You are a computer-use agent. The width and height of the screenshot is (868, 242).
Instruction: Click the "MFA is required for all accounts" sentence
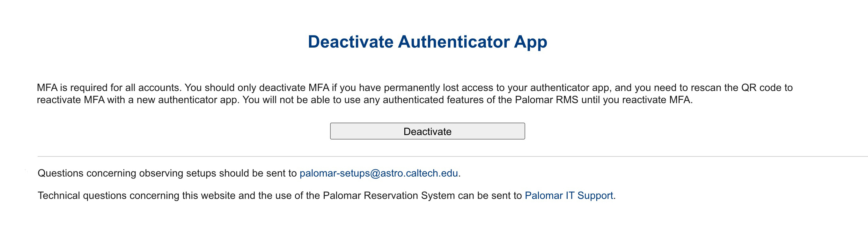[x=109, y=88]
